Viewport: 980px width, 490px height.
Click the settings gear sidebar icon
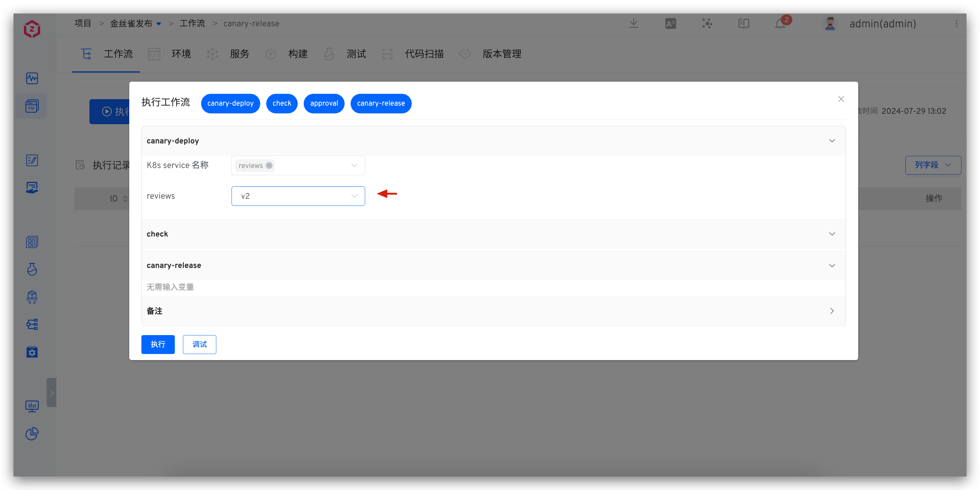coord(32,352)
